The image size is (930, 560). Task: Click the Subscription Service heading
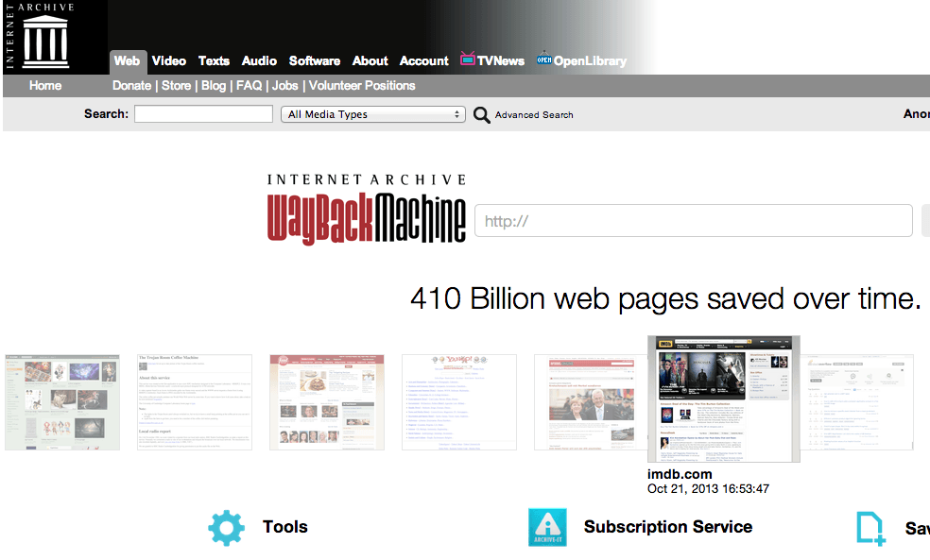668,527
